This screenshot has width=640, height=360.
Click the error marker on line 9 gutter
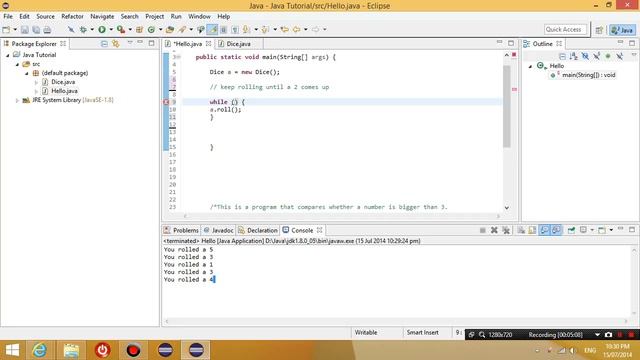pyautogui.click(x=167, y=102)
